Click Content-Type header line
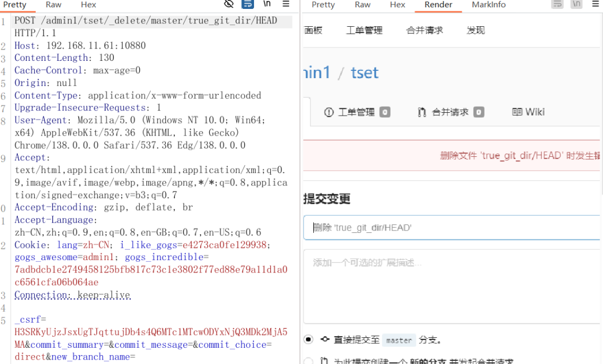This screenshot has height=364, width=603. [138, 95]
